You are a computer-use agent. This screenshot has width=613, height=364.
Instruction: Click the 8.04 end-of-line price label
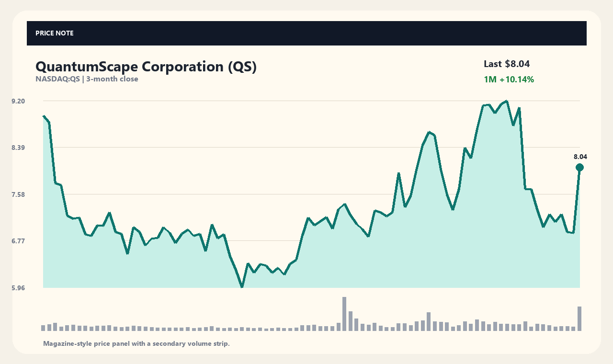point(580,157)
